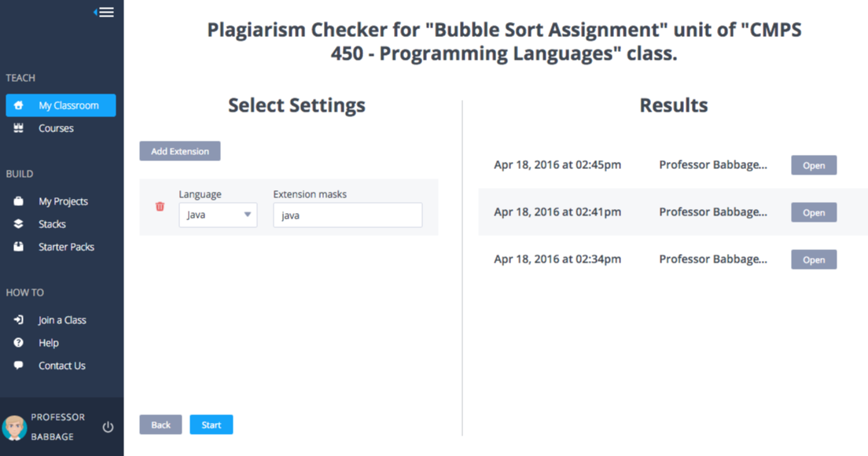Image resolution: width=868 pixels, height=456 pixels.
Task: Select the Stacks icon
Action: [18, 223]
